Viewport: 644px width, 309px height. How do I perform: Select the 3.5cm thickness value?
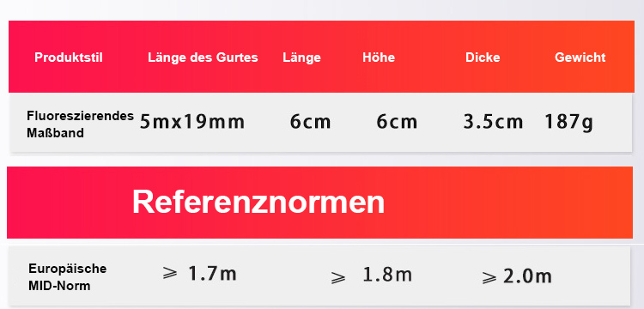493,122
